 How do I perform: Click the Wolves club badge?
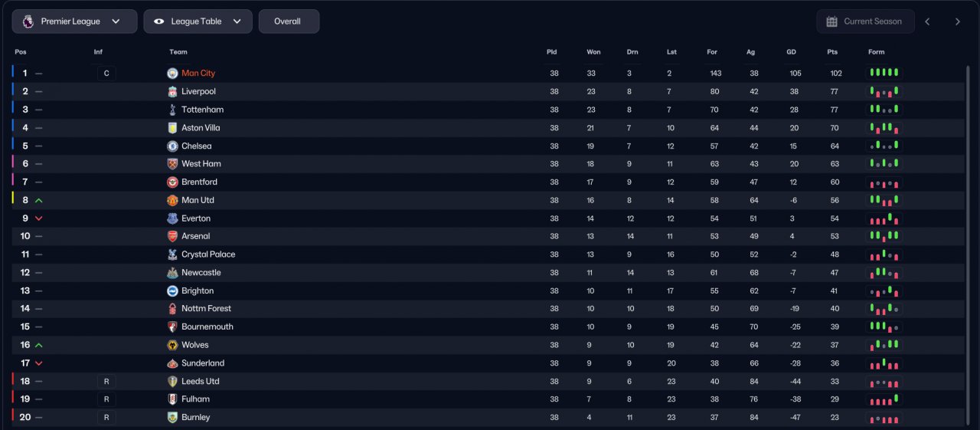(172, 346)
